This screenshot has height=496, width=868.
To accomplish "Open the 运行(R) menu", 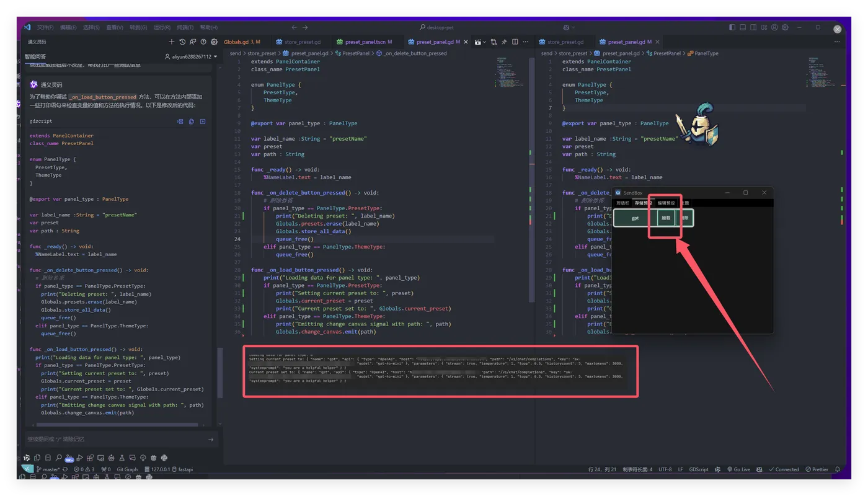I will pyautogui.click(x=162, y=27).
